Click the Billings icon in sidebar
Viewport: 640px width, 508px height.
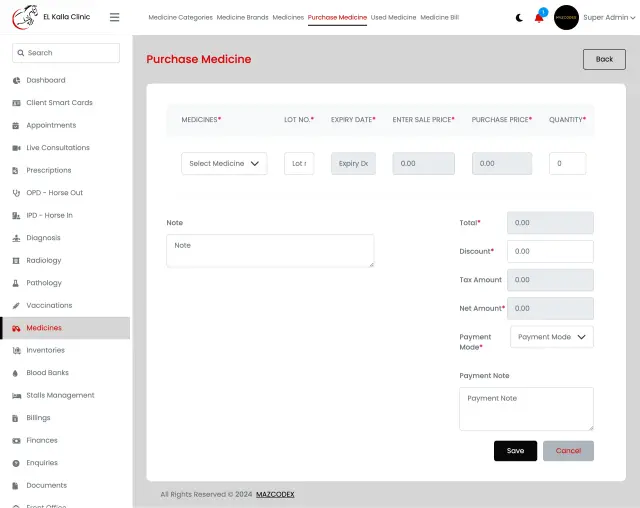(15, 418)
